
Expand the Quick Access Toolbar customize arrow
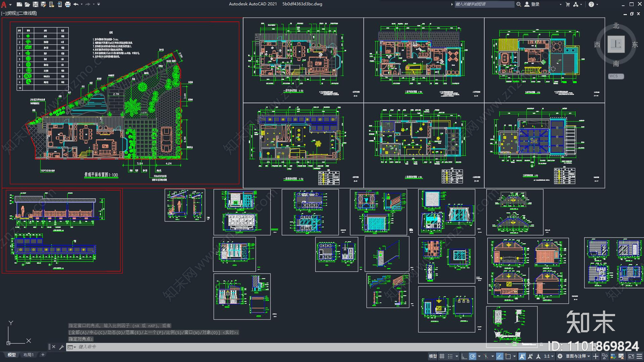(x=99, y=4)
